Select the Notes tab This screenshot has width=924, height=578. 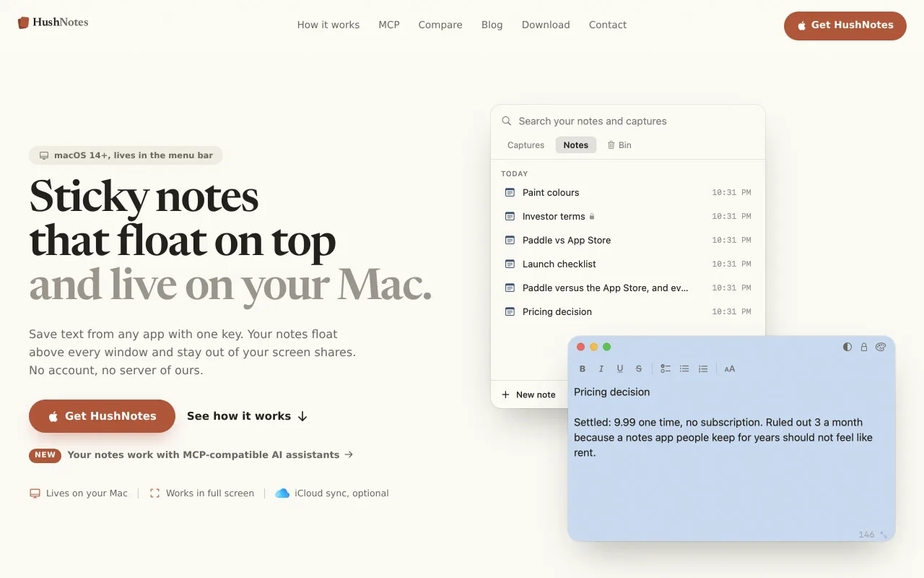(x=576, y=145)
